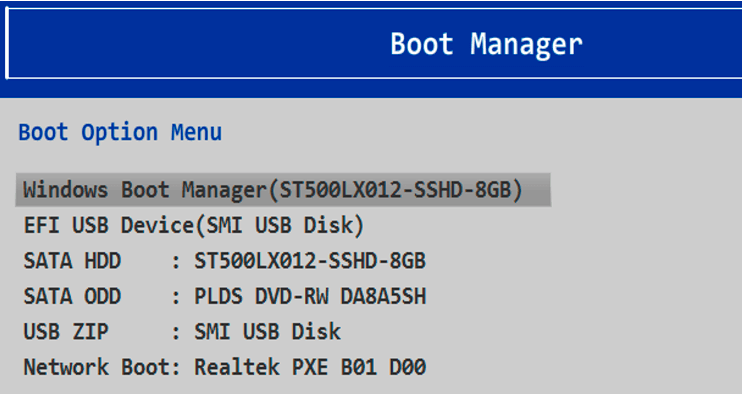Click the Boot Option Menu heading
The height and width of the screenshot is (394, 743).
120,132
